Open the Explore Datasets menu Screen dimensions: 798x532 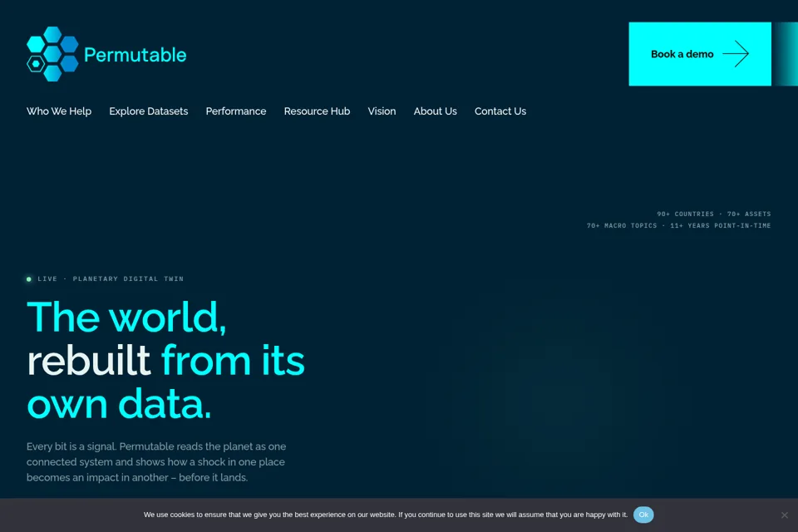tap(149, 111)
